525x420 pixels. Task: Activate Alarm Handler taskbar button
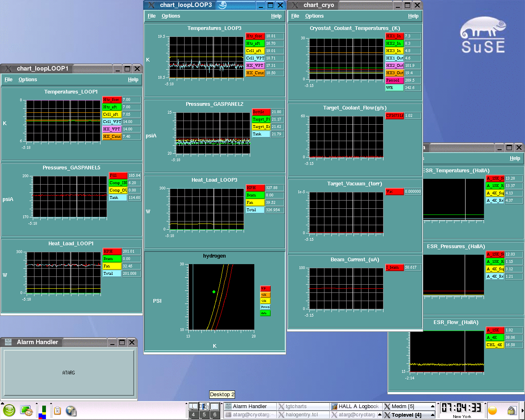[249, 406]
